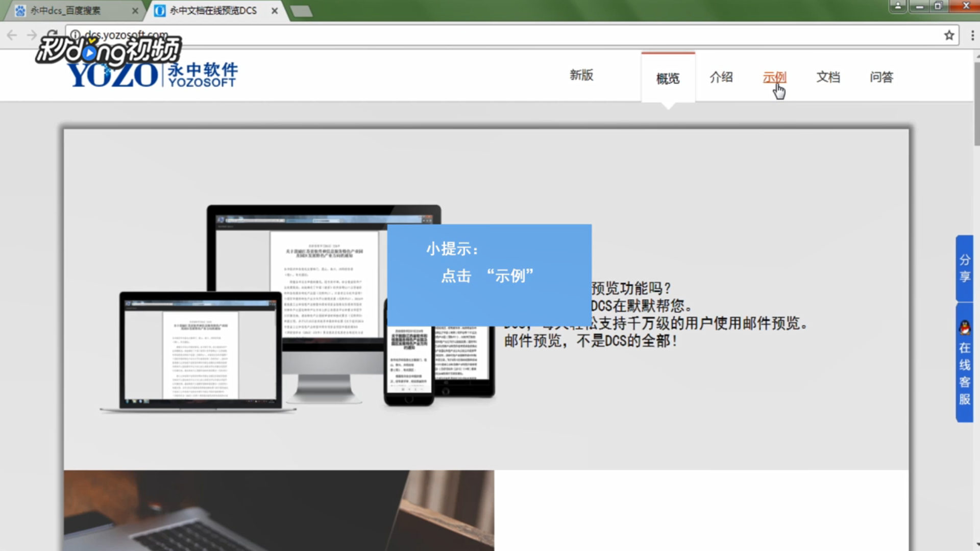Go forward with browser forward arrow
This screenshot has height=551, width=980.
click(32, 35)
